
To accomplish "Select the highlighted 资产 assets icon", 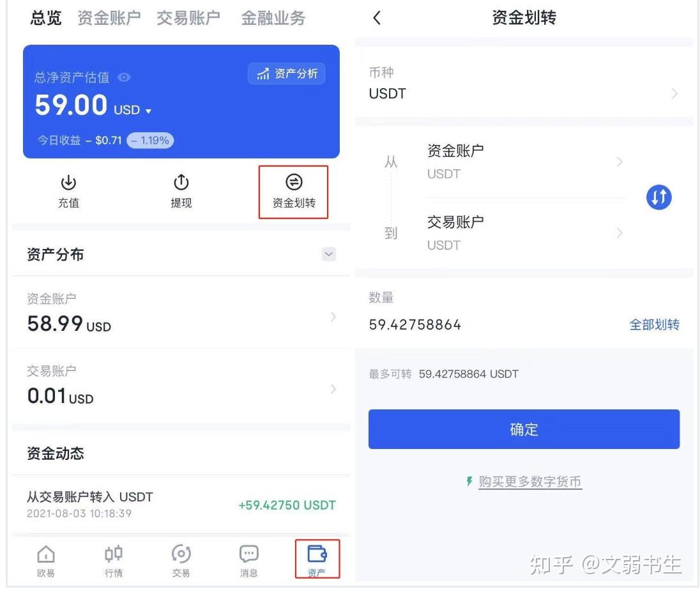I will pos(317,558).
